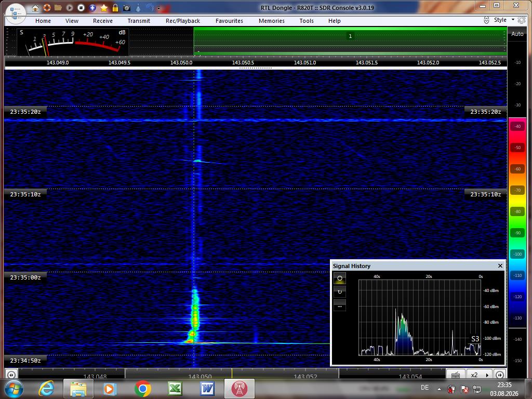The height and width of the screenshot is (399, 532).
Task: Click the -40 level on colour scale
Action: tap(517, 126)
